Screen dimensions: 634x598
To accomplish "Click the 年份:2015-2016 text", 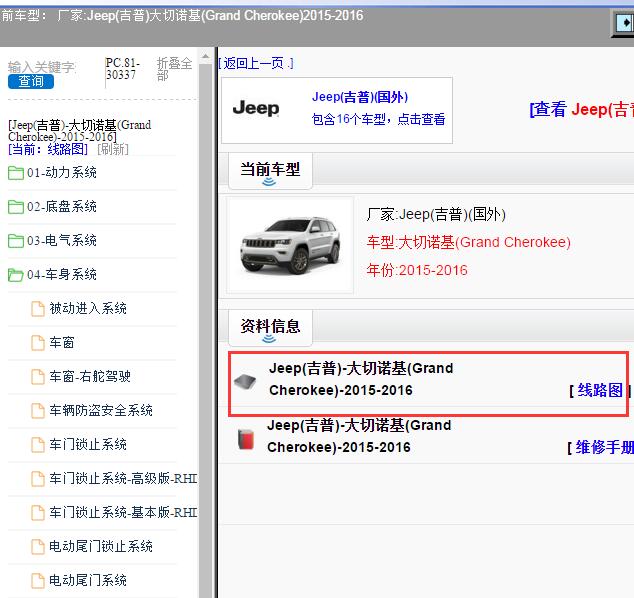I will click(417, 270).
